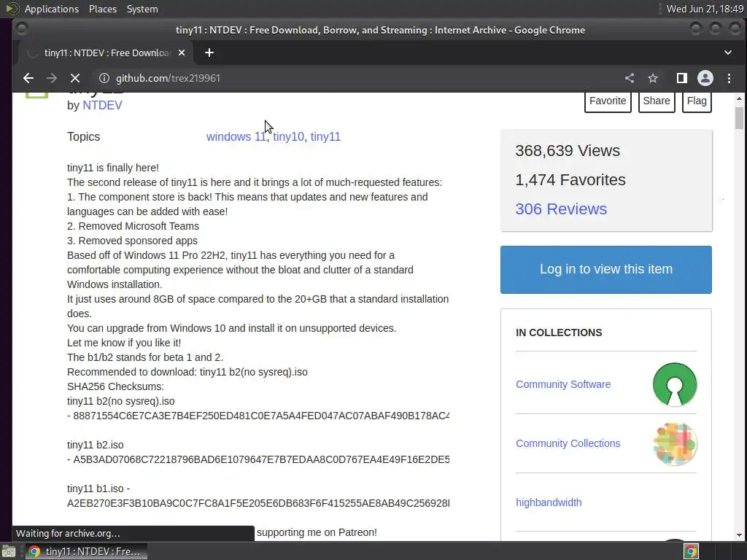Open the windows 11 topic link
747x560 pixels.
tap(236, 136)
